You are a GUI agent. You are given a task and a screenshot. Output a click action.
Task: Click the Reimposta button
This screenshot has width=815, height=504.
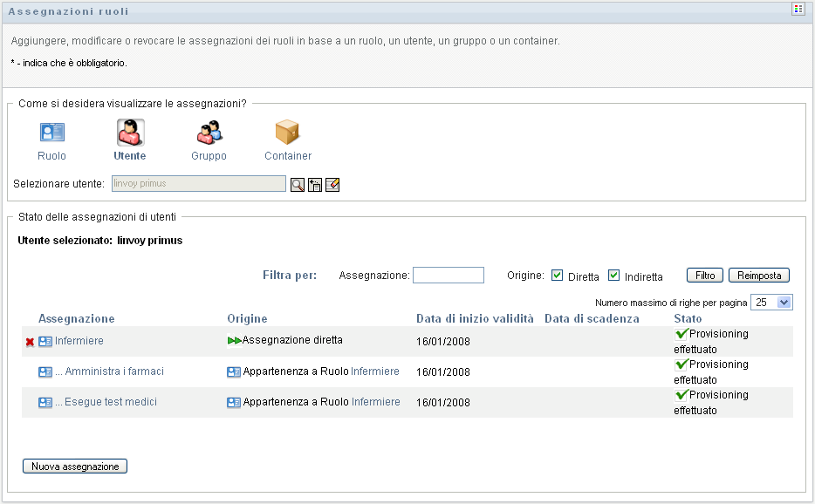coord(758,276)
